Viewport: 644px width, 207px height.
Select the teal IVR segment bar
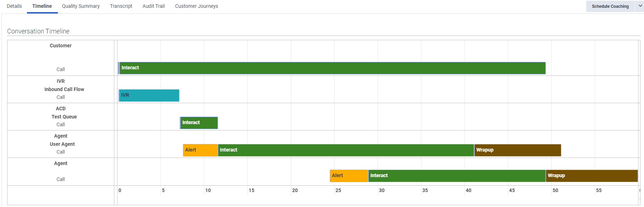149,96
